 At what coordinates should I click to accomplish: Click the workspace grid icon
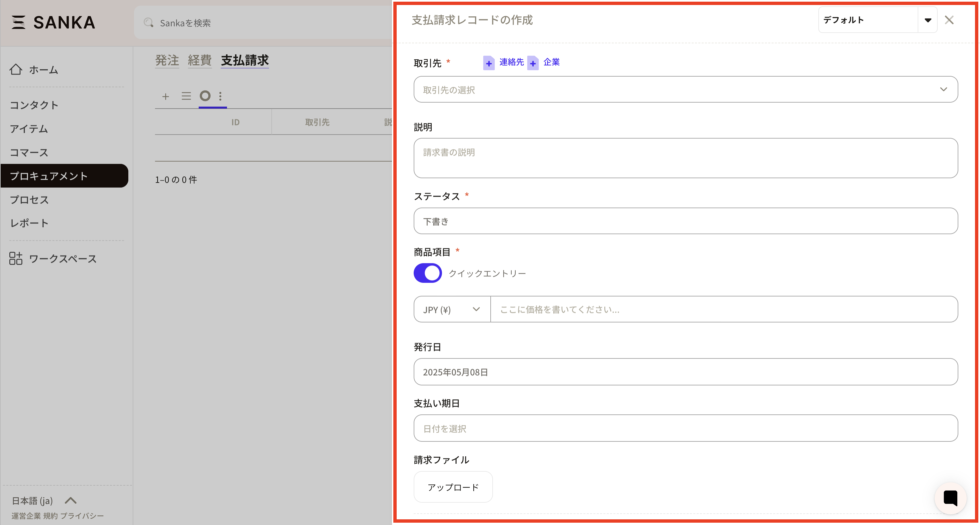pyautogui.click(x=16, y=259)
